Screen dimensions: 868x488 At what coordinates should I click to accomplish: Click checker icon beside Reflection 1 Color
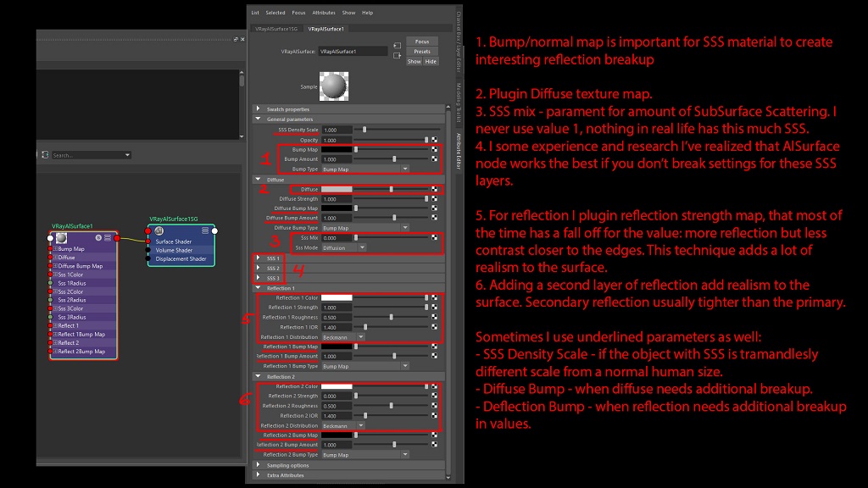pyautogui.click(x=435, y=297)
